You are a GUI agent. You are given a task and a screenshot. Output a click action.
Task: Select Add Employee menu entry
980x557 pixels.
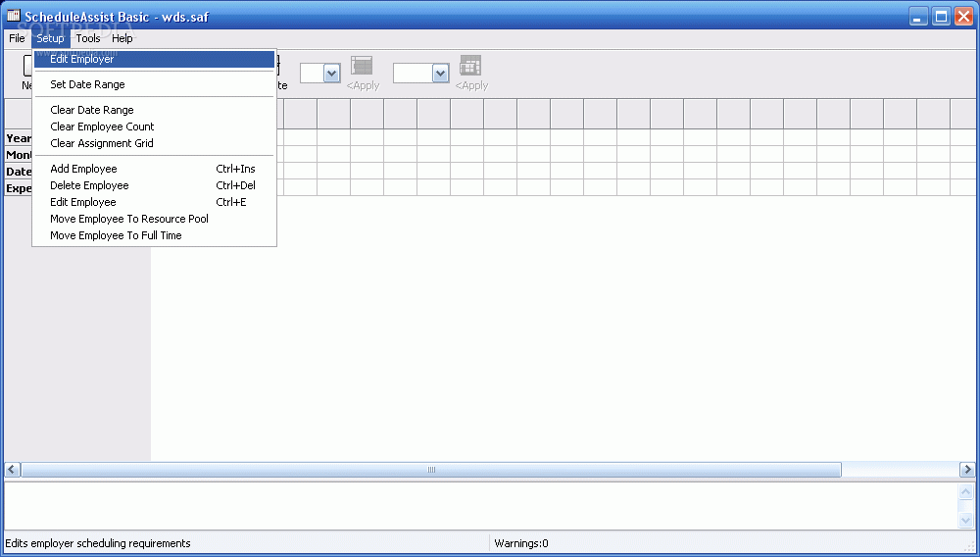155,169
